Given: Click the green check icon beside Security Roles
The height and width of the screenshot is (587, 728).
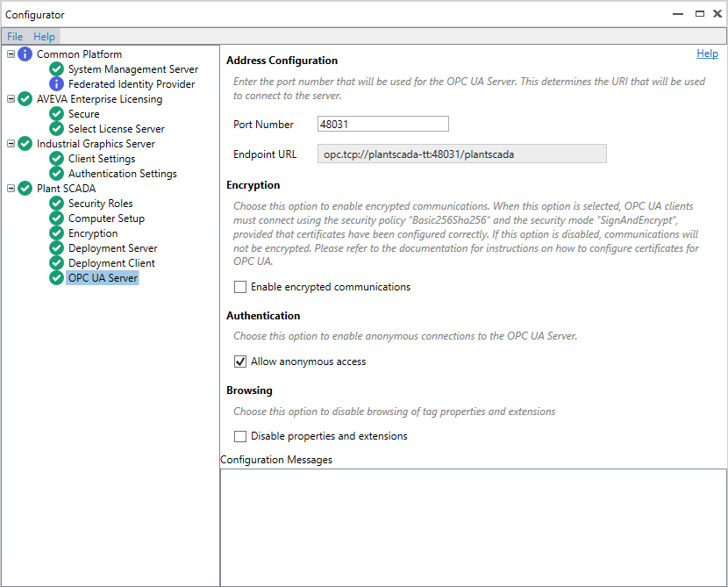Looking at the screenshot, I should (57, 203).
